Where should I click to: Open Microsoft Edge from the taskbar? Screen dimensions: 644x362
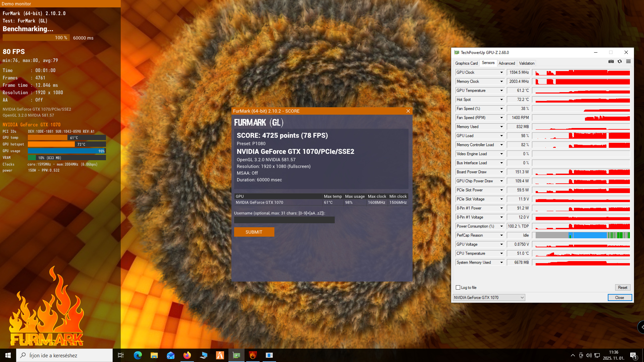(x=138, y=355)
